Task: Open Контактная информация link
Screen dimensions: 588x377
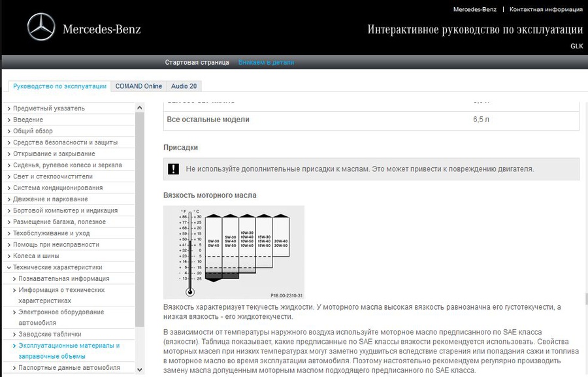Action: (546, 9)
